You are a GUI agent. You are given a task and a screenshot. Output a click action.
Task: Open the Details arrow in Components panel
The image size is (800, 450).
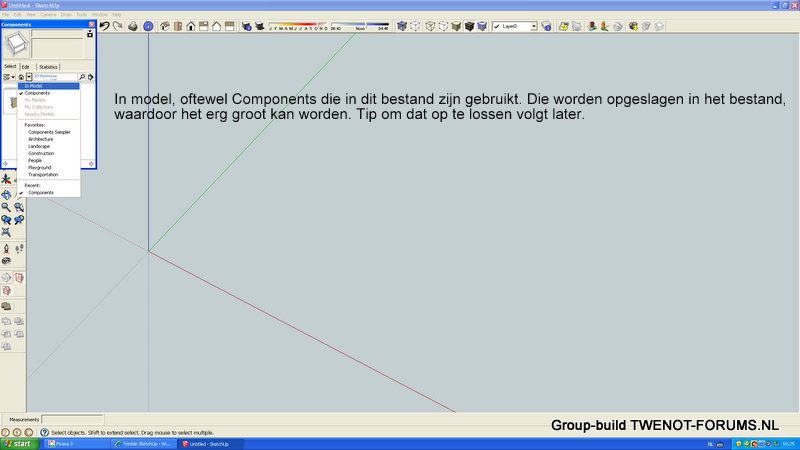(x=90, y=77)
